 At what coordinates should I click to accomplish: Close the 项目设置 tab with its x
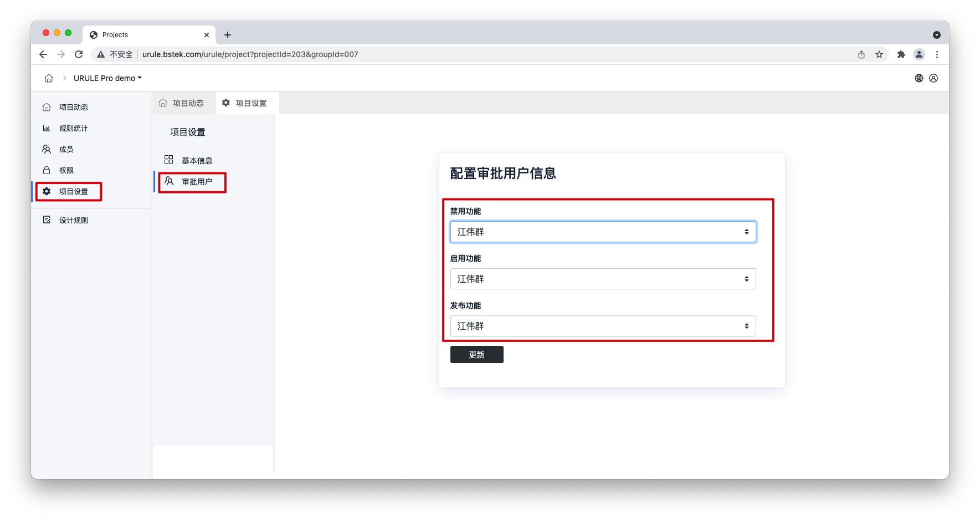click(272, 100)
